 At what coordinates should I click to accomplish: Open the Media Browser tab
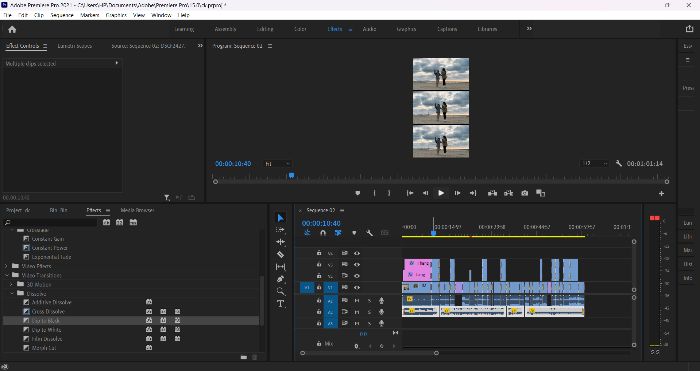point(138,210)
